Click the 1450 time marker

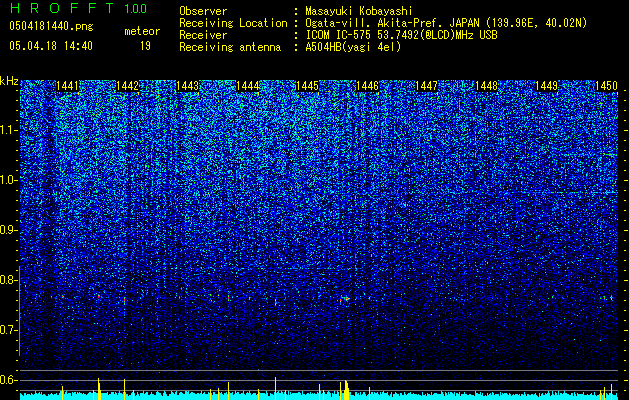606,86
